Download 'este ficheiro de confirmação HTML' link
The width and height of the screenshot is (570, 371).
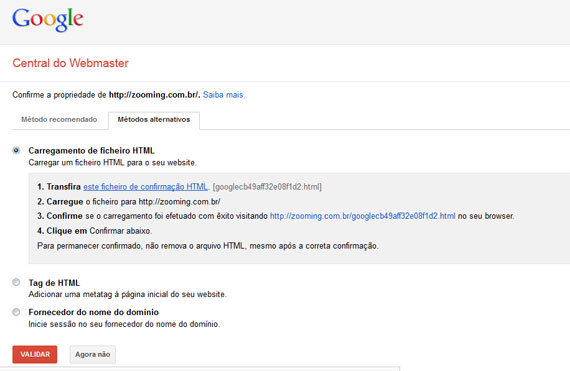[145, 187]
